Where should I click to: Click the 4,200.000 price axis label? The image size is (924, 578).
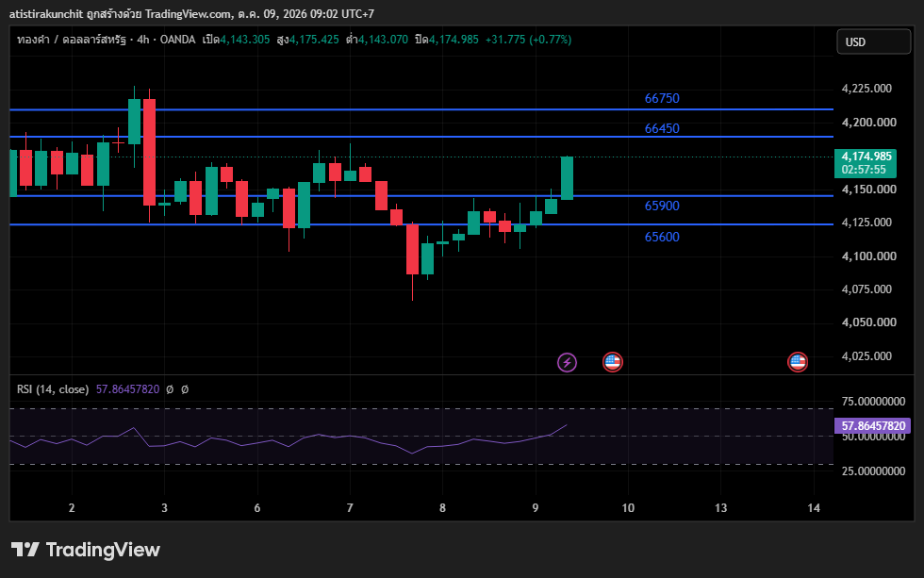[868, 122]
